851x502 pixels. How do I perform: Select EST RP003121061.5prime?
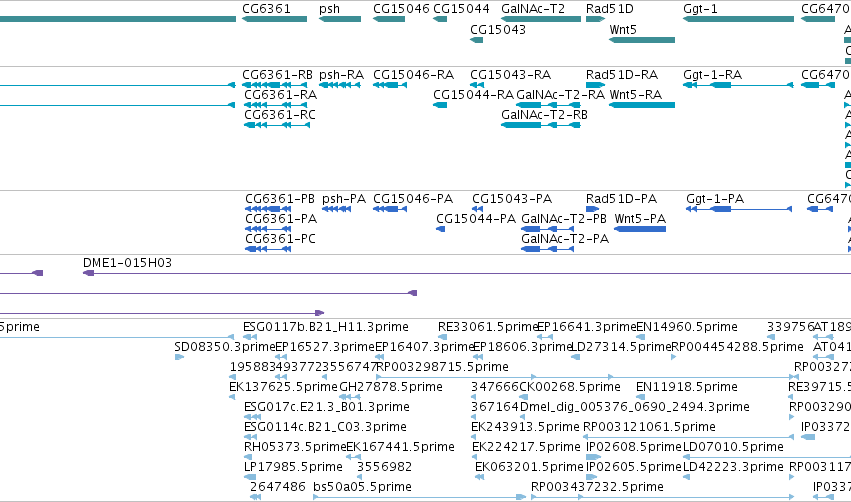pos(689,437)
